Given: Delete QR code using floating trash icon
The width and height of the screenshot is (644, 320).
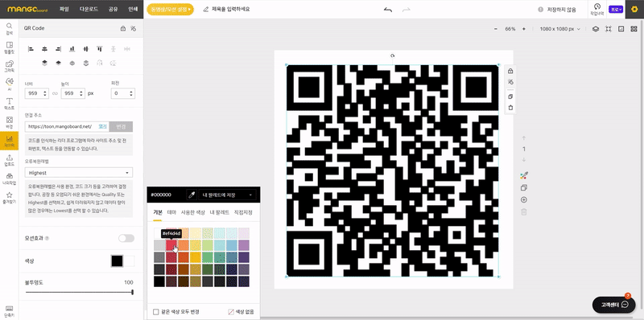Looking at the screenshot, I should click(510, 108).
